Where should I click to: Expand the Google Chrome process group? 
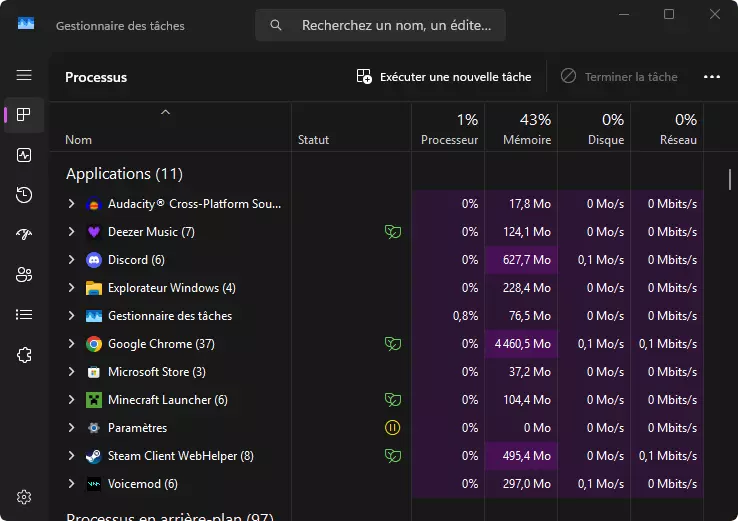71,344
